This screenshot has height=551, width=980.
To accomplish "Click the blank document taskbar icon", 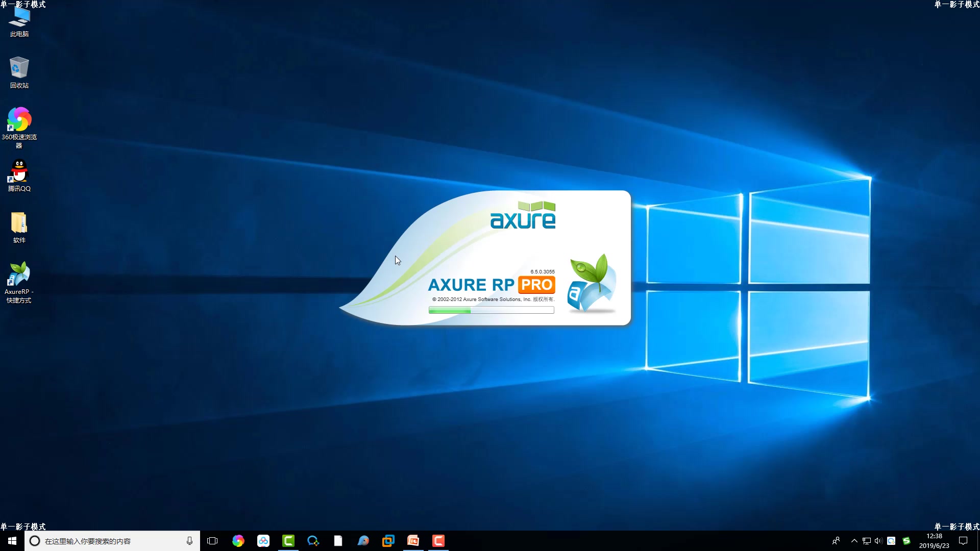I will click(338, 541).
